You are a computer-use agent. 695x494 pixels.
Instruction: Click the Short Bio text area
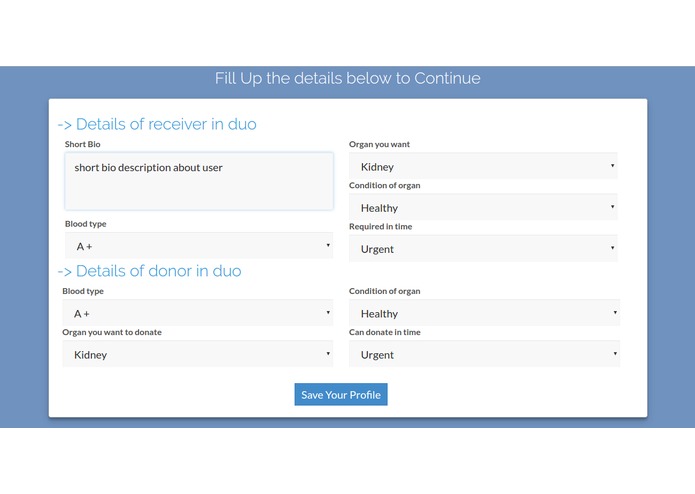click(199, 181)
